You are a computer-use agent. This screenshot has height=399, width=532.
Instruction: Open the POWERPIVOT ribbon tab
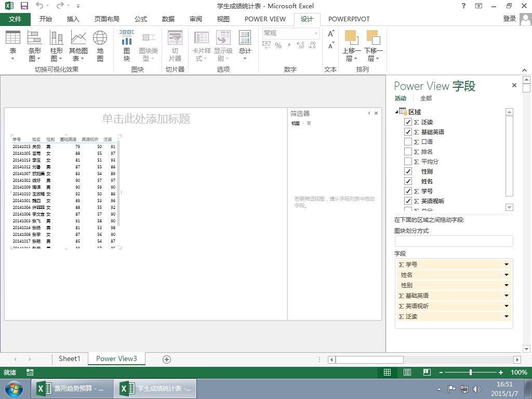click(349, 19)
